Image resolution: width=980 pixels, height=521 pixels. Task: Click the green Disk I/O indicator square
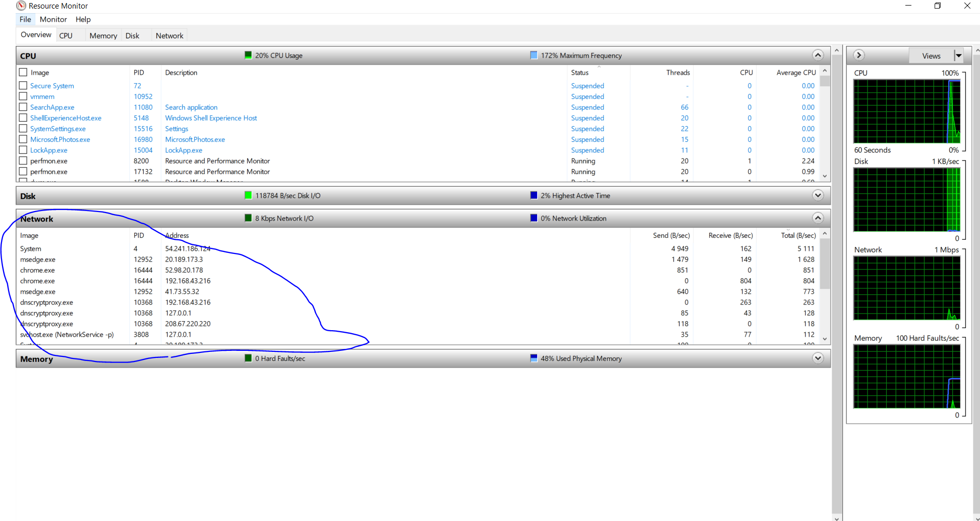coord(248,195)
